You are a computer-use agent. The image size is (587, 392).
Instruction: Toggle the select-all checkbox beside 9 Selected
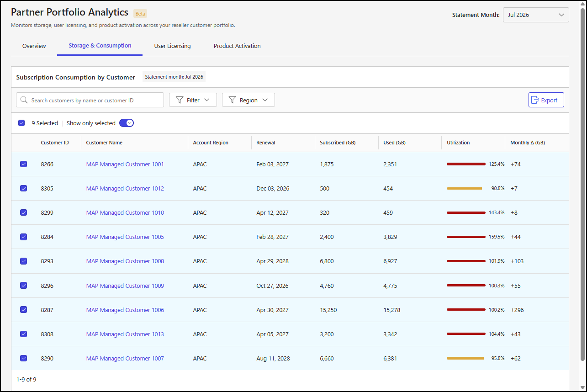pyautogui.click(x=21, y=123)
